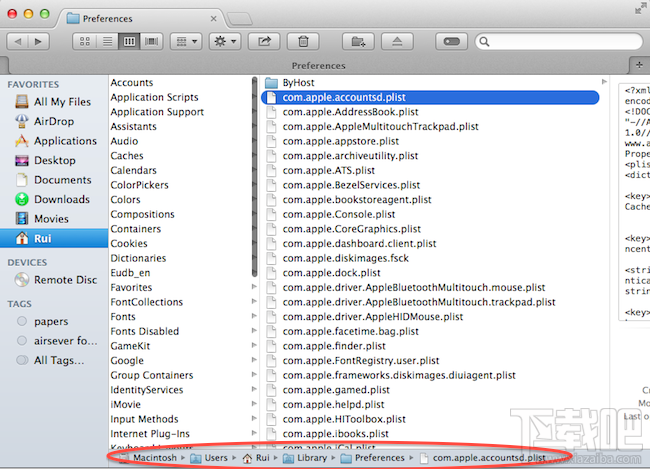This screenshot has width=650, height=469.
Task: Expand the iMovie folder arrow
Action: (x=254, y=404)
